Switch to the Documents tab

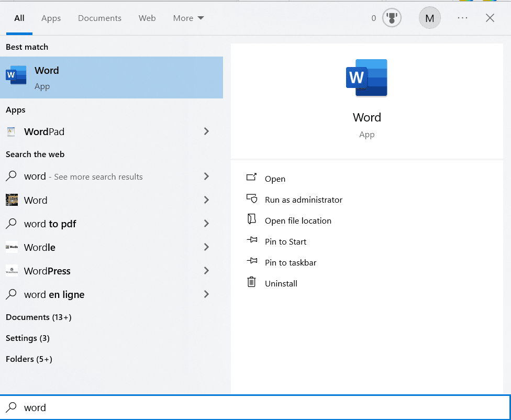(99, 17)
